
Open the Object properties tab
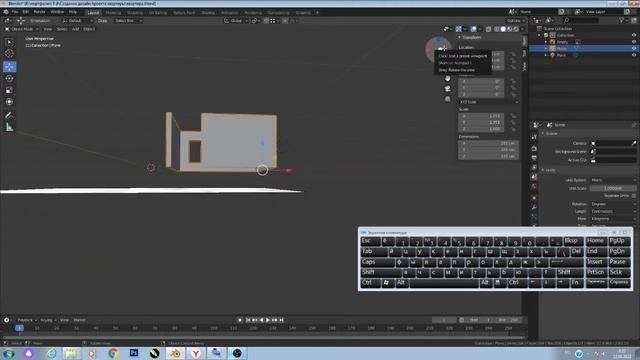[534, 198]
